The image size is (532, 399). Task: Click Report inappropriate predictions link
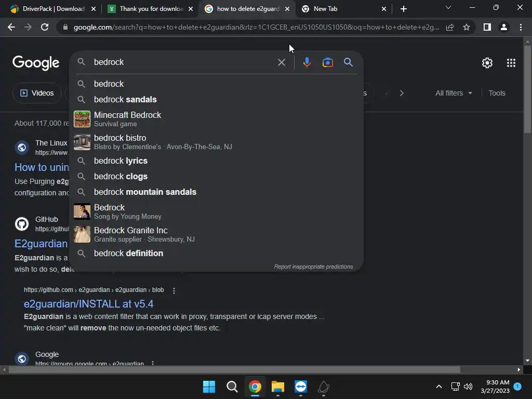[x=313, y=267]
